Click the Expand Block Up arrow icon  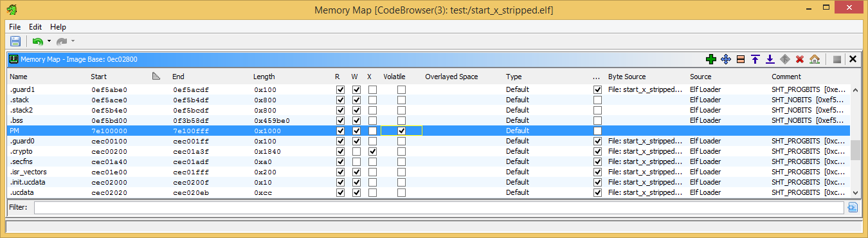click(x=755, y=59)
